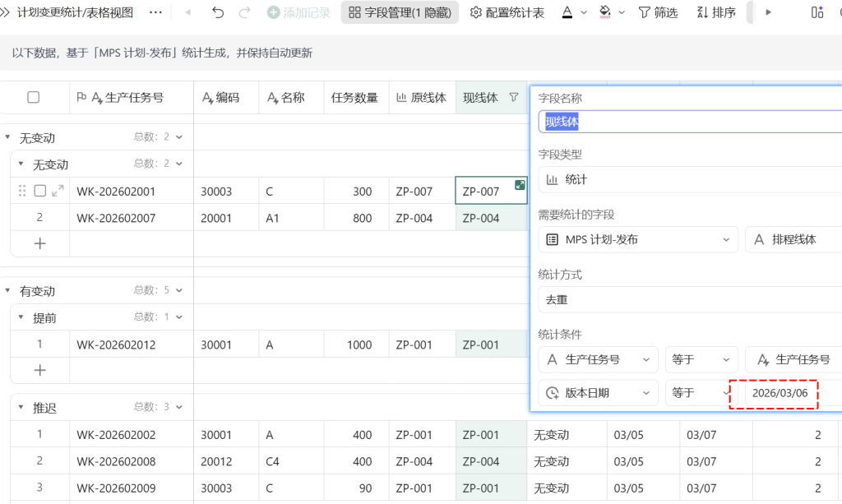Click the layout panel icon at top right
The image size is (842, 504).
click(817, 12)
